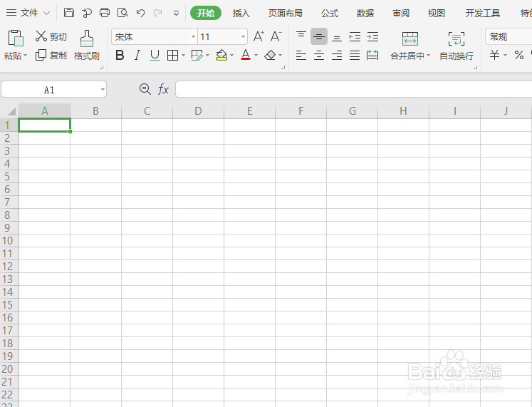This screenshot has height=407, width=532.
Task: Center text horizontally
Action: [x=318, y=55]
